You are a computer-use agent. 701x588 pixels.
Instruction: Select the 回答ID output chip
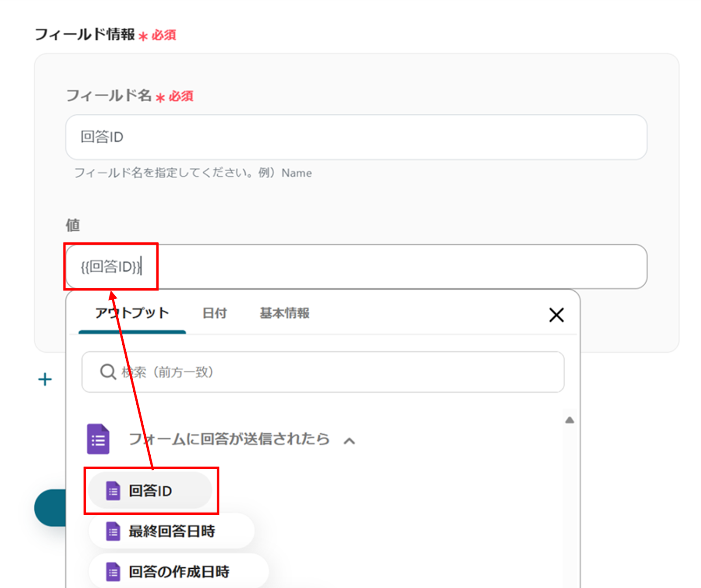[x=150, y=491]
